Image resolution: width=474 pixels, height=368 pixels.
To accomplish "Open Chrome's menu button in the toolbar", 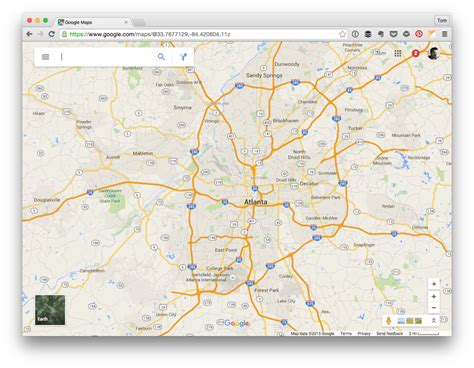I will [444, 34].
